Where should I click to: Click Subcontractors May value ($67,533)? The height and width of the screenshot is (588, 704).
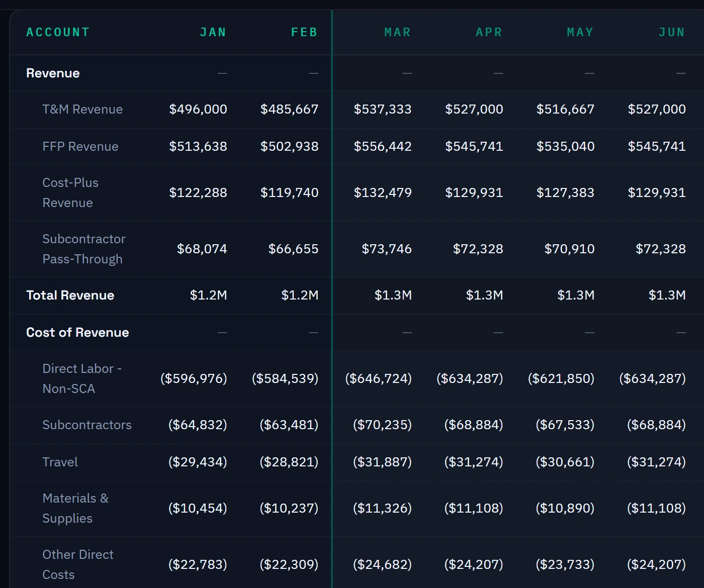565,425
